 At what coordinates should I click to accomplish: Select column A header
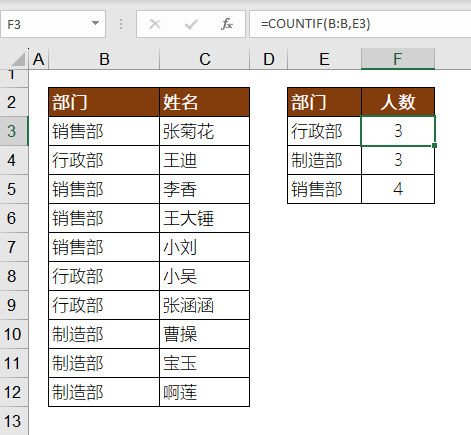tap(39, 59)
